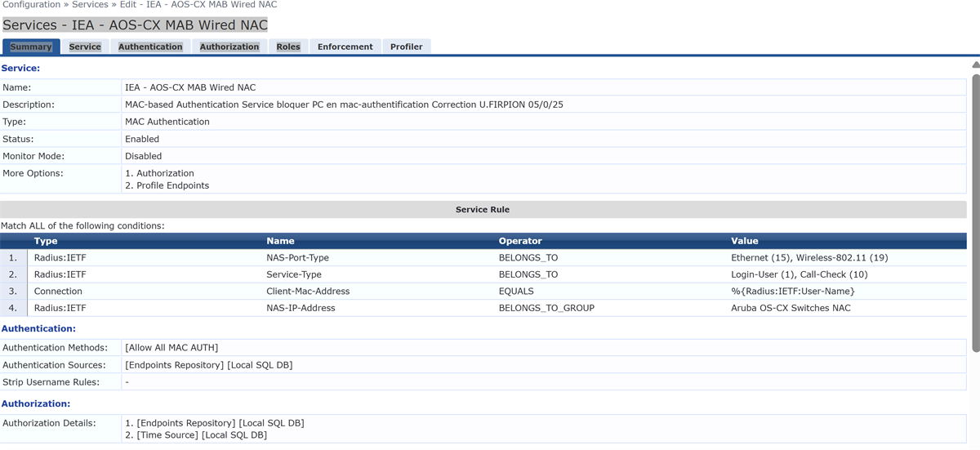Open the Authorization tab
Viewport: 980px width, 450px height.
229,47
